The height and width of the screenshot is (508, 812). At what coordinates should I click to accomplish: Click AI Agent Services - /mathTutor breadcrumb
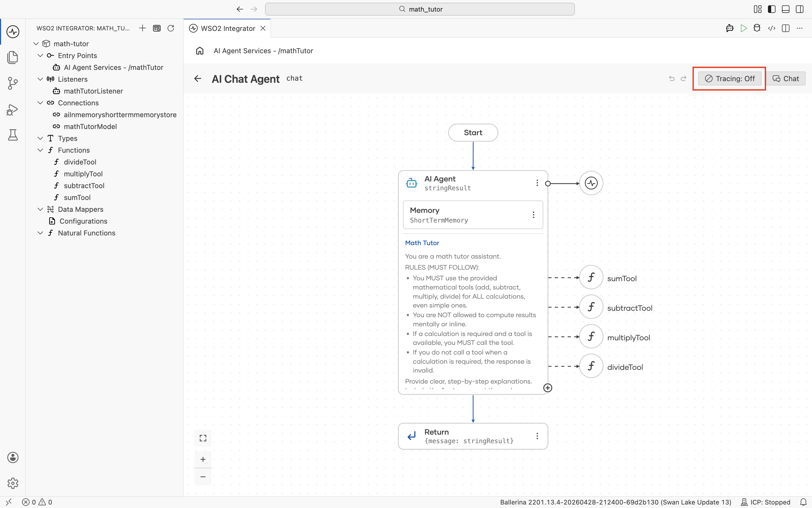(263, 51)
